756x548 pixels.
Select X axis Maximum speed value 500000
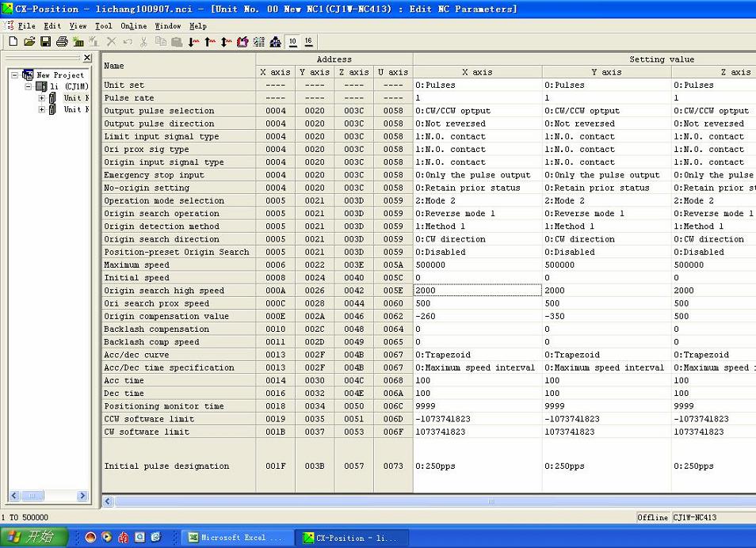coord(477,265)
